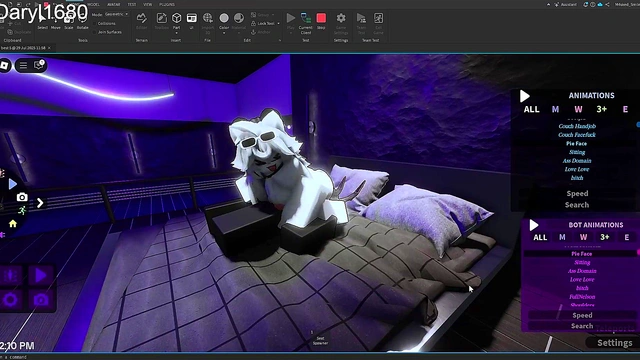
Task: Click the blue play triangle on radial menu
Action: coord(13,184)
